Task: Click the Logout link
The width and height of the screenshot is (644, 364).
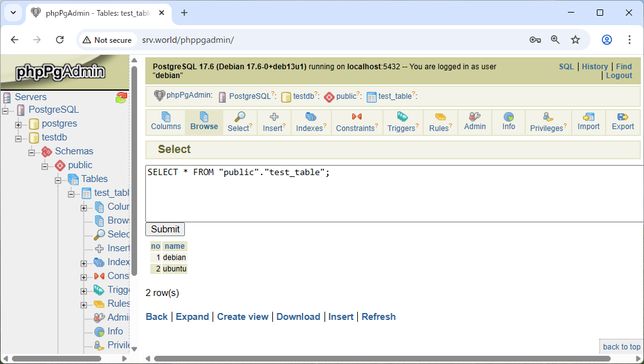Action: (619, 76)
